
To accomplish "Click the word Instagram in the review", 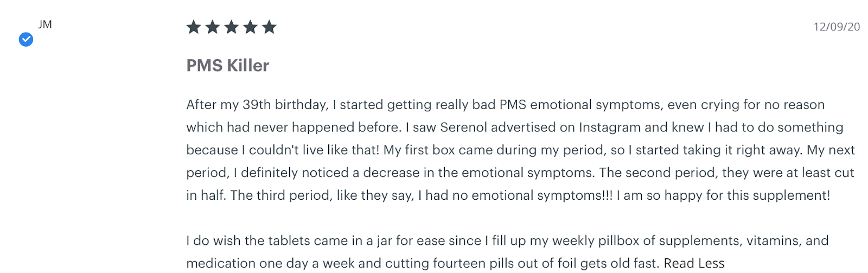I will point(610,128).
